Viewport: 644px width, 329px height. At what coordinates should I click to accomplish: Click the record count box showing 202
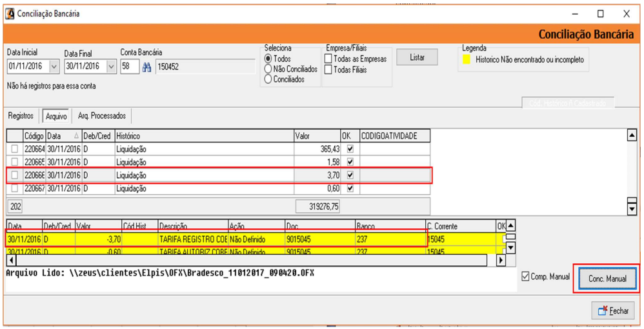click(x=15, y=206)
